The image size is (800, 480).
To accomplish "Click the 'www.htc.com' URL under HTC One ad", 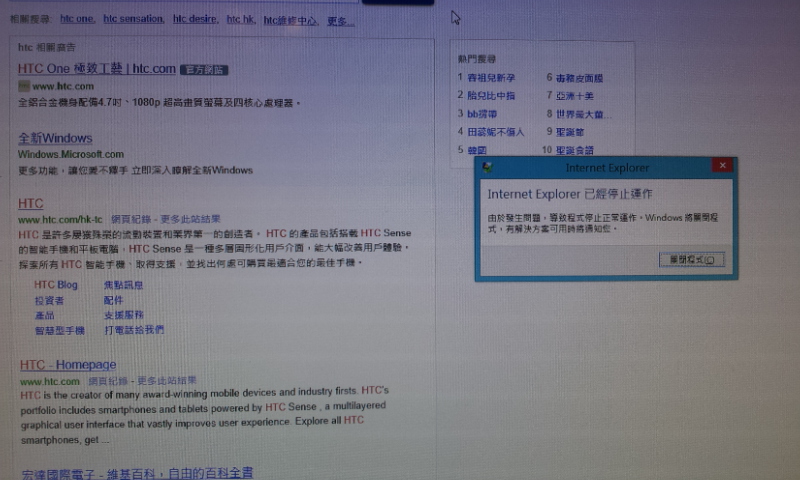I will 63,86.
